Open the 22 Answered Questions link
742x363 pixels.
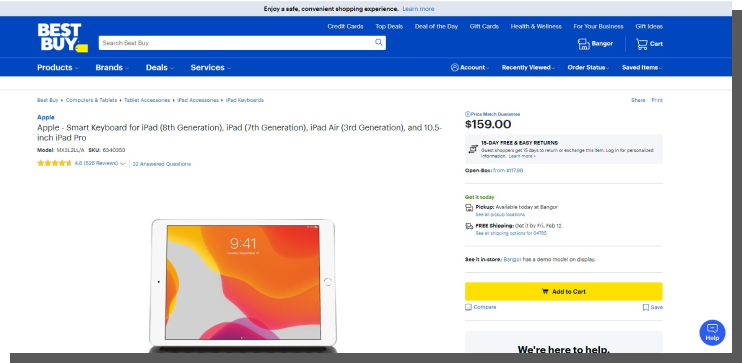[162, 164]
